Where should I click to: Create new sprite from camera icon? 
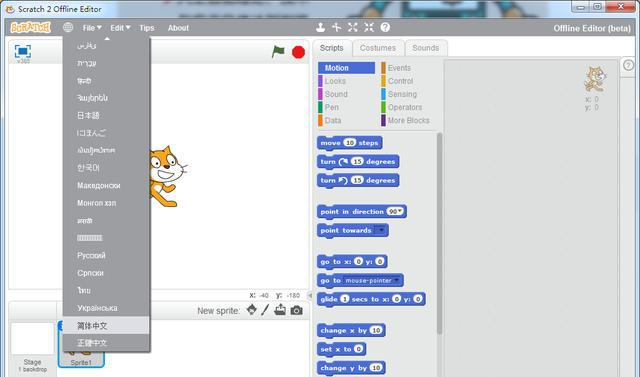click(x=297, y=310)
